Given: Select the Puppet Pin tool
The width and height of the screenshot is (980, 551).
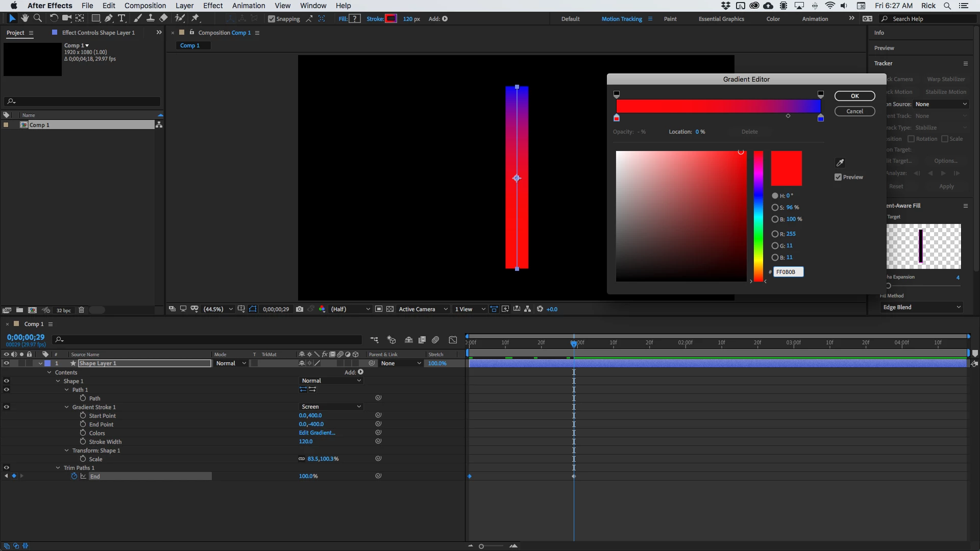Looking at the screenshot, I should (195, 18).
